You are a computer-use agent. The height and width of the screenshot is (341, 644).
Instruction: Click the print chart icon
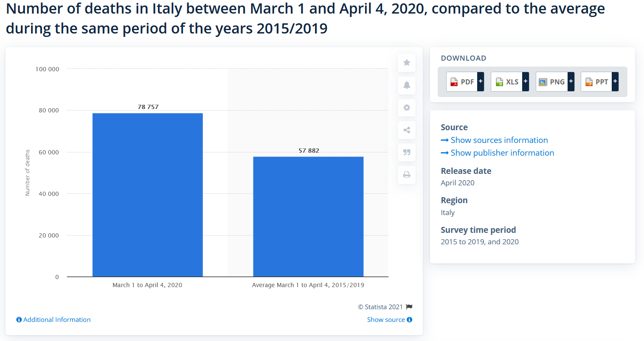(x=407, y=175)
